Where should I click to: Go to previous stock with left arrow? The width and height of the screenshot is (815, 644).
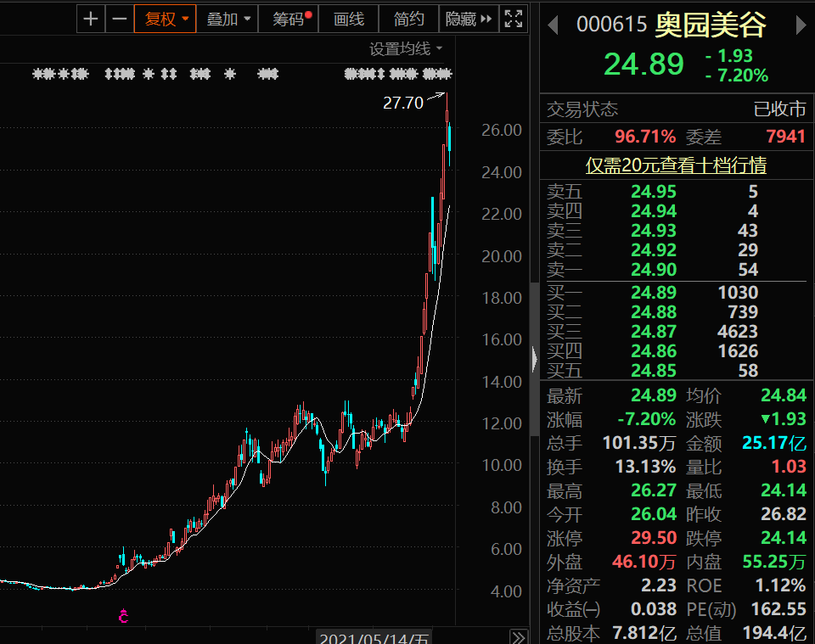click(553, 25)
